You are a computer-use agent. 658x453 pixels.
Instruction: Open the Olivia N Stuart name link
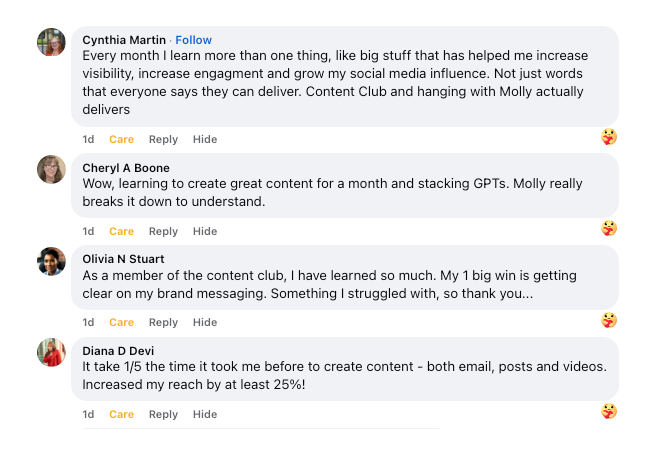click(123, 259)
